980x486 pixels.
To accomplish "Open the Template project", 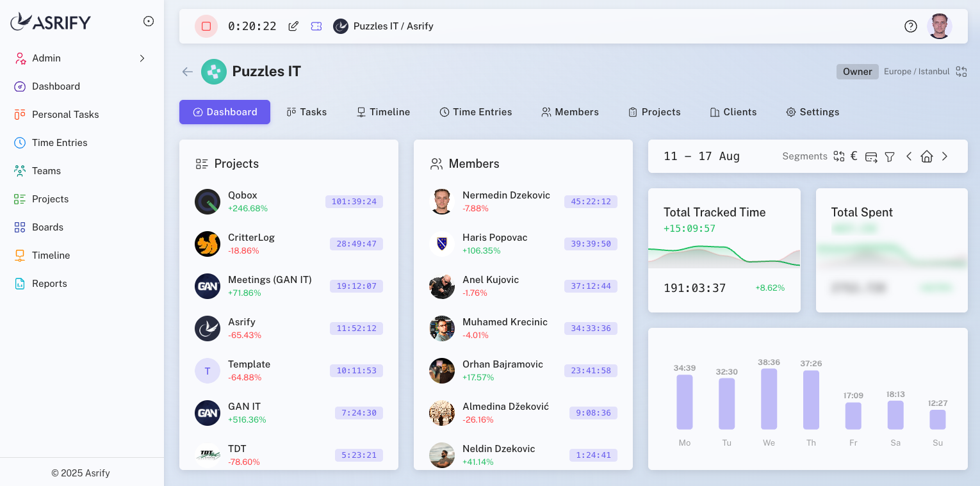I will click(289, 371).
